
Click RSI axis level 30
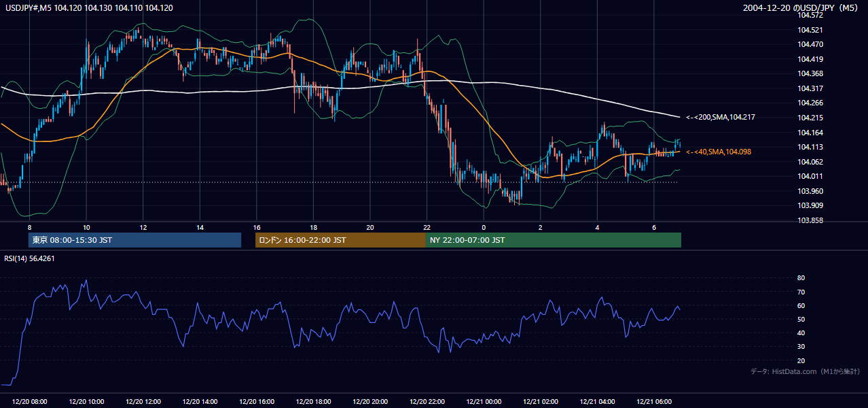coord(801,347)
